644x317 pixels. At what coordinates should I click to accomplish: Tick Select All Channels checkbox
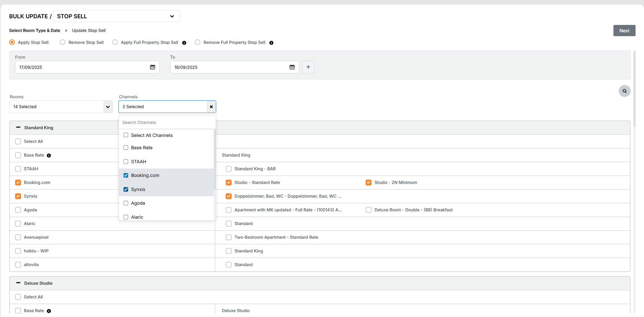126,135
